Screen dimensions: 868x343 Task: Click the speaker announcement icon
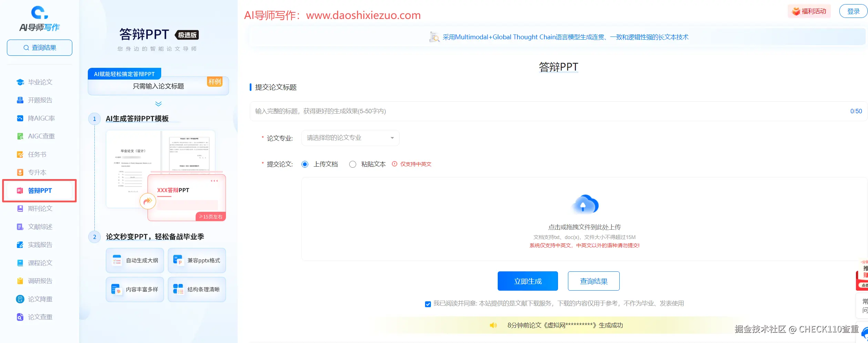point(493,325)
